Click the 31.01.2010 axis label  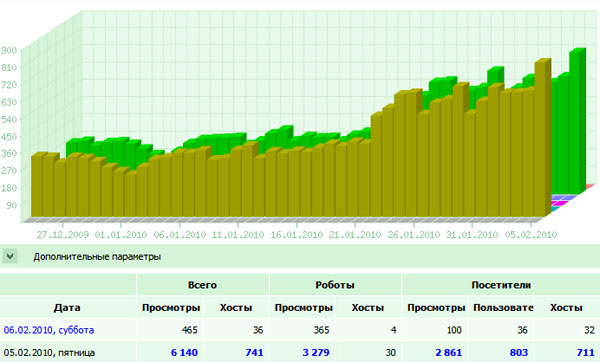point(472,235)
